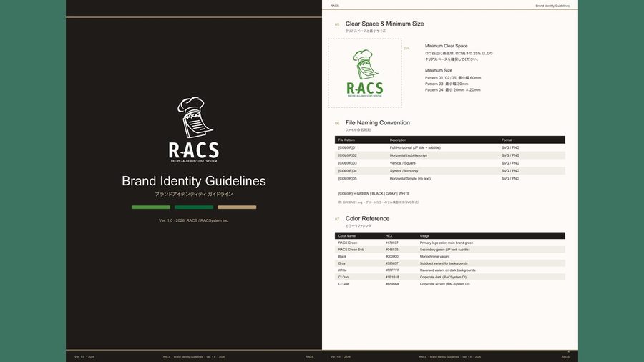Select the CI Gold color row

tap(450, 284)
